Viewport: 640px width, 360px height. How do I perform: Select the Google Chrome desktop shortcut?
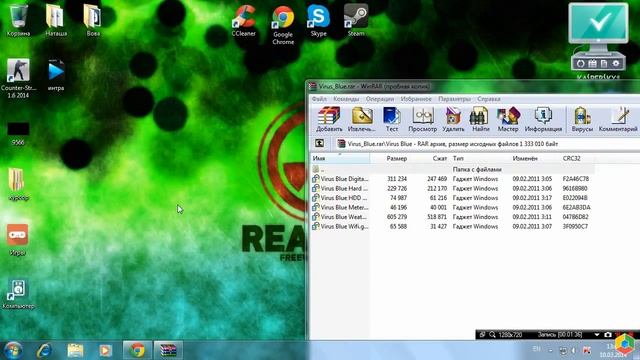click(x=283, y=24)
